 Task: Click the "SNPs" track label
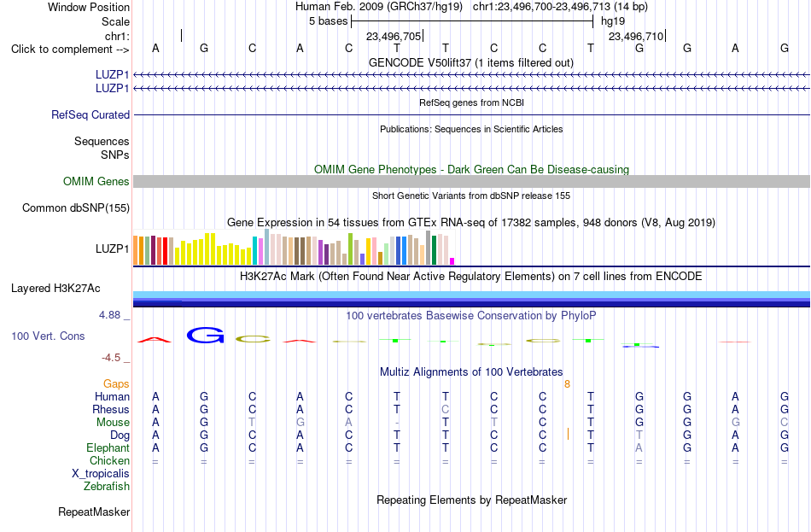point(115,155)
